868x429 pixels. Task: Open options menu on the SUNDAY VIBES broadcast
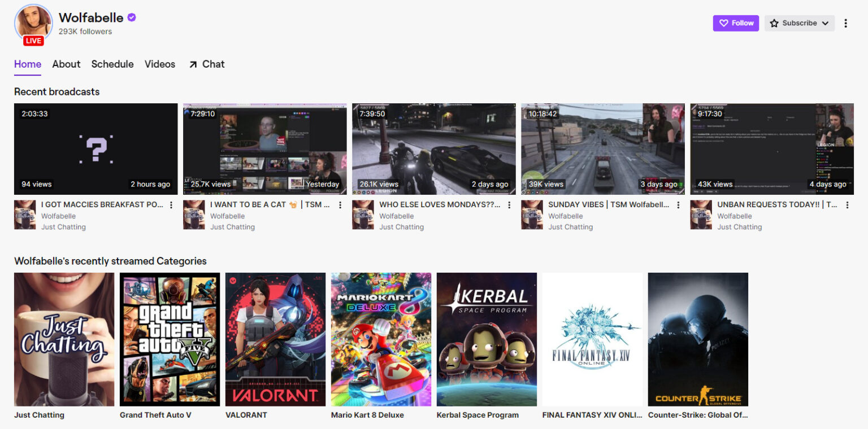[678, 205]
